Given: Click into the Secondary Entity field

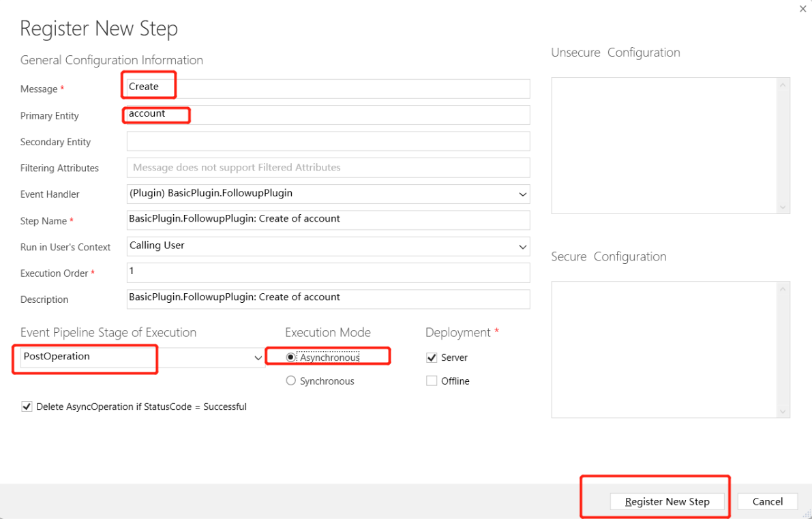Looking at the screenshot, I should pyautogui.click(x=328, y=141).
